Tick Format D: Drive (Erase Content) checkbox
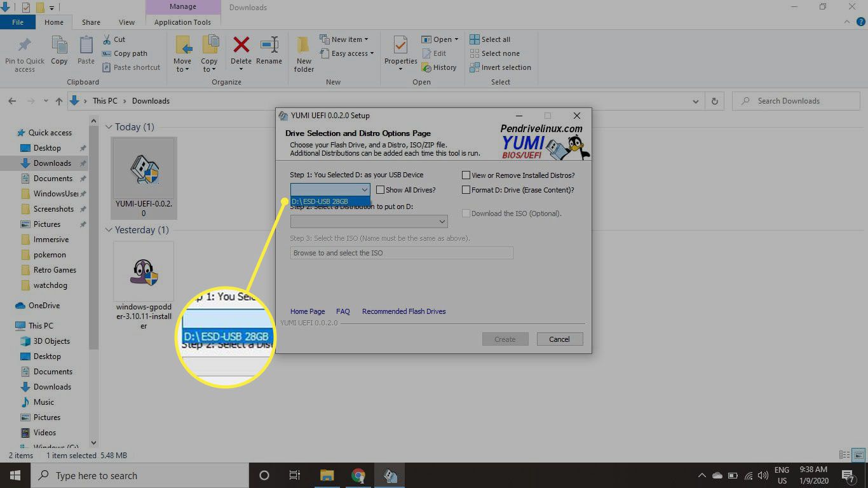Viewport: 868px width, 488px height. point(466,190)
